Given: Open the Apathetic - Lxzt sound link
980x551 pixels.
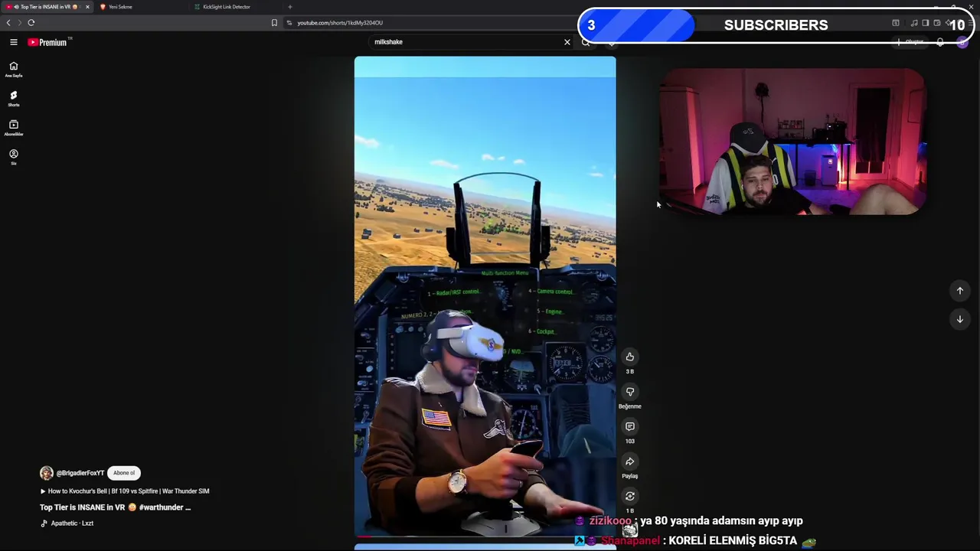Looking at the screenshot, I should click(x=67, y=523).
